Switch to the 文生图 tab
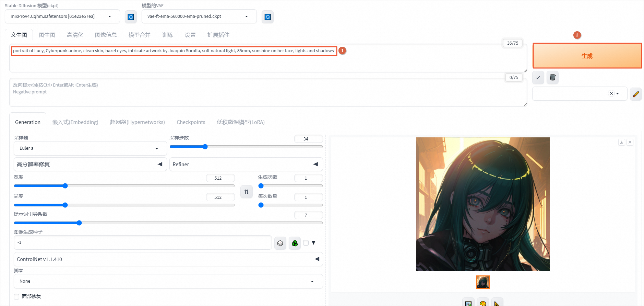The image size is (644, 306). tap(19, 35)
